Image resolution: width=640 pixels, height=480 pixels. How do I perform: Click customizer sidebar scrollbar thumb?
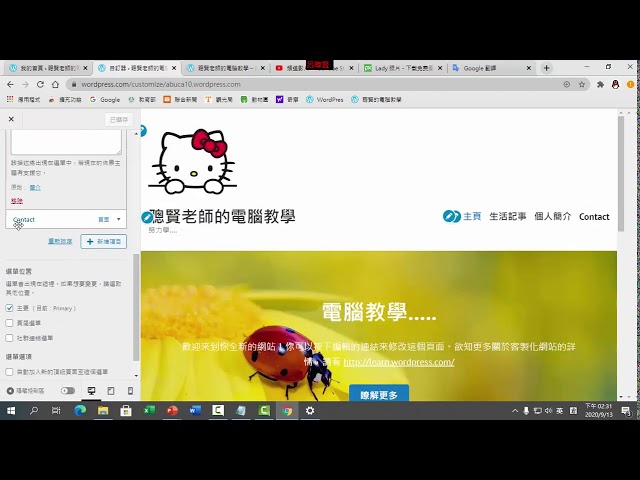point(136,307)
